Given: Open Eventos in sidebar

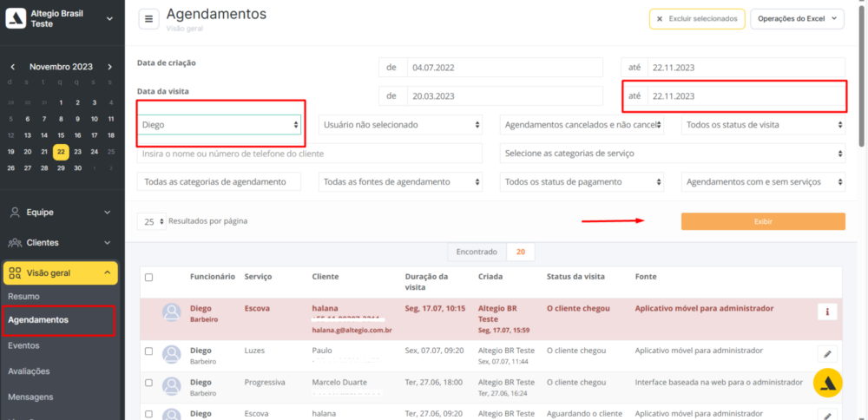Looking at the screenshot, I should pos(23,346).
